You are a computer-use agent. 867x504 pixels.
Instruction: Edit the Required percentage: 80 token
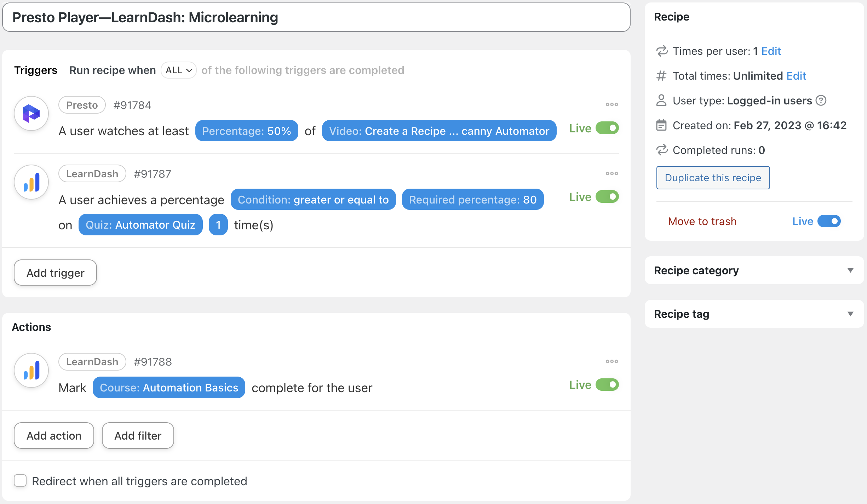pyautogui.click(x=473, y=200)
